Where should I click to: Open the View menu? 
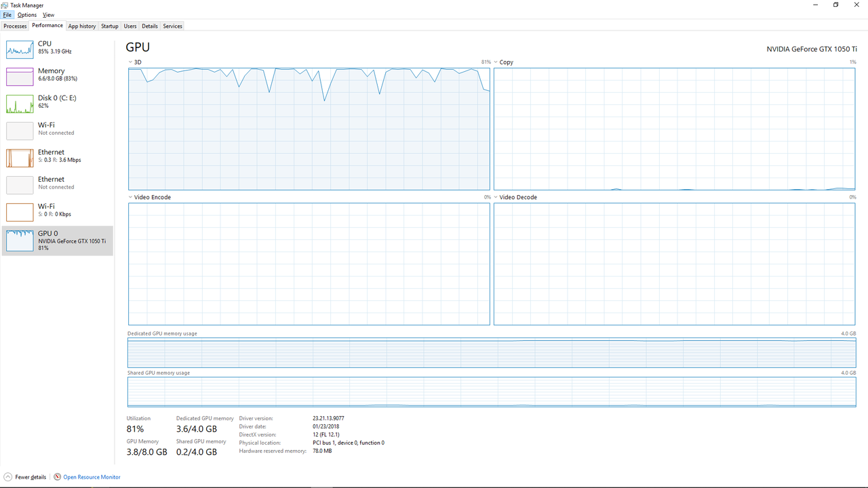tap(48, 15)
